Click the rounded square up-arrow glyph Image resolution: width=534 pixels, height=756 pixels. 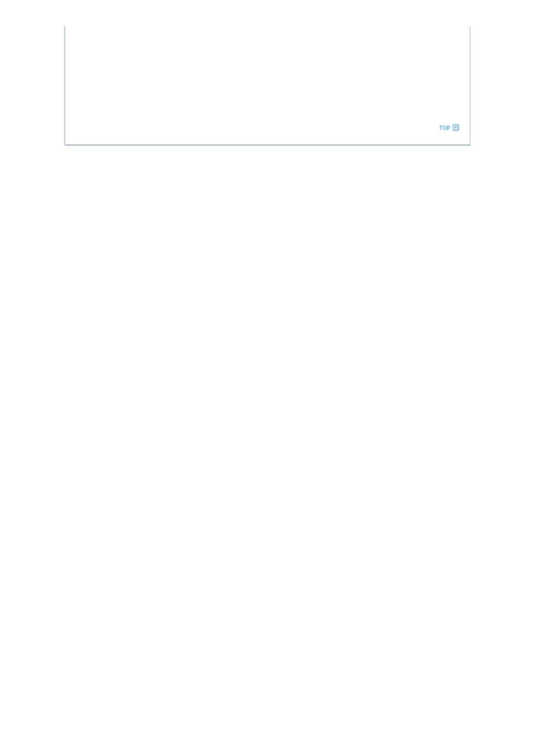pyautogui.click(x=456, y=127)
